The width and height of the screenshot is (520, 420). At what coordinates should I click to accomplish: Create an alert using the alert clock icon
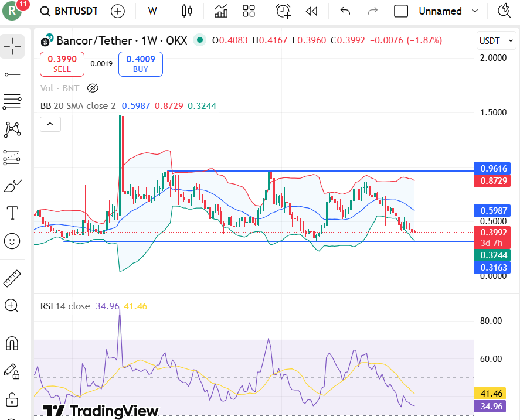click(283, 11)
